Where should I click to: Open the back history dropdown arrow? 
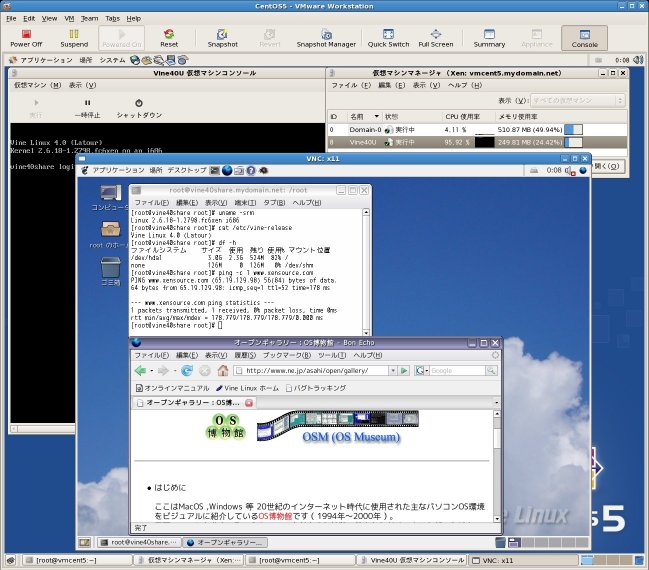coord(151,371)
